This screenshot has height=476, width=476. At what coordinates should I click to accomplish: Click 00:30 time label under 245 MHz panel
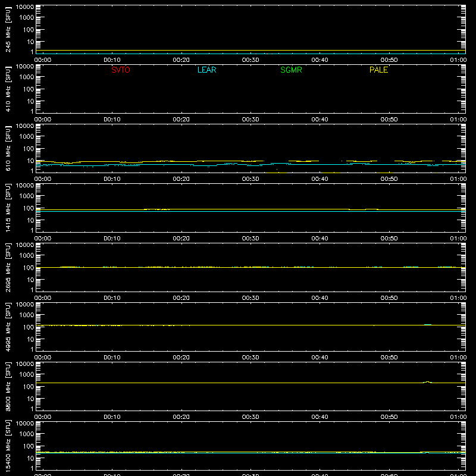tap(250, 60)
